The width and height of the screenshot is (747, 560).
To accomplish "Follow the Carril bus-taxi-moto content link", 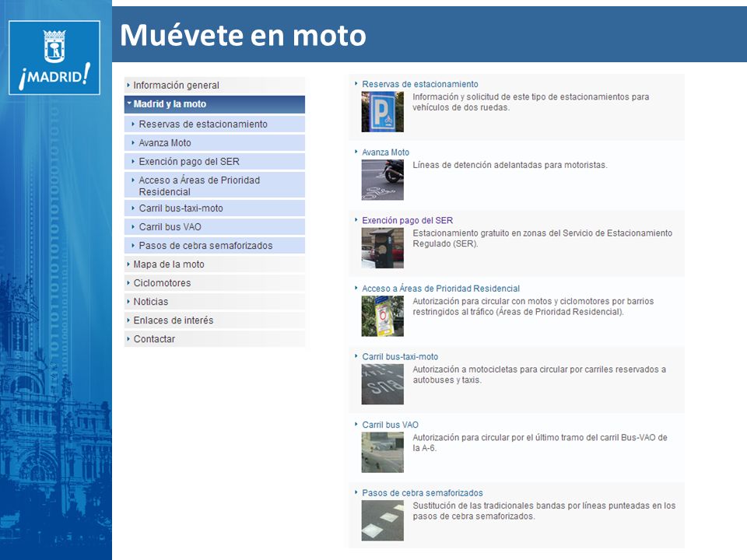I will 400,357.
